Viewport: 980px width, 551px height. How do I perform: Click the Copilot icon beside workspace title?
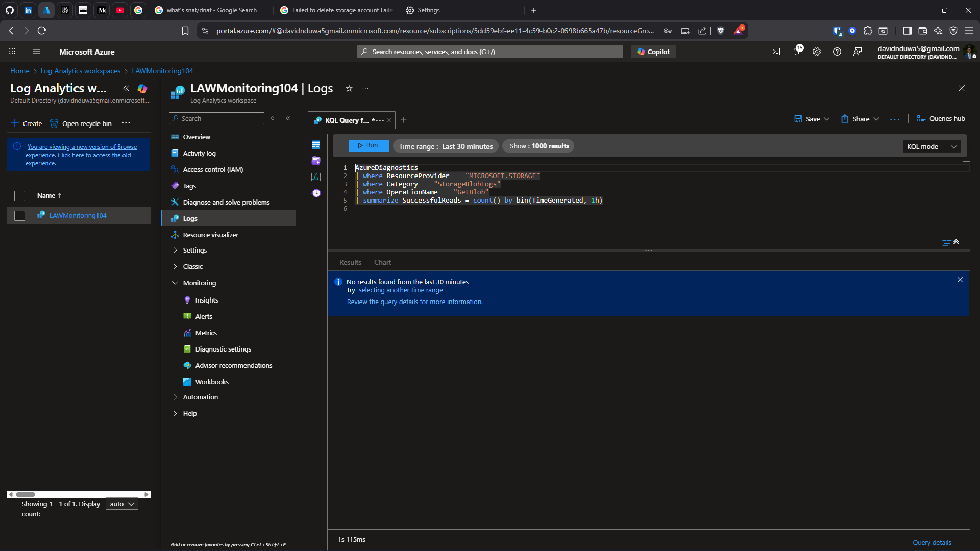click(x=142, y=88)
